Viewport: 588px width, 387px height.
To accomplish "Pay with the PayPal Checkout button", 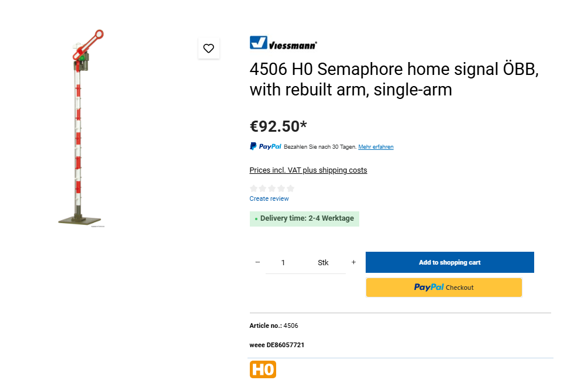I will (444, 287).
